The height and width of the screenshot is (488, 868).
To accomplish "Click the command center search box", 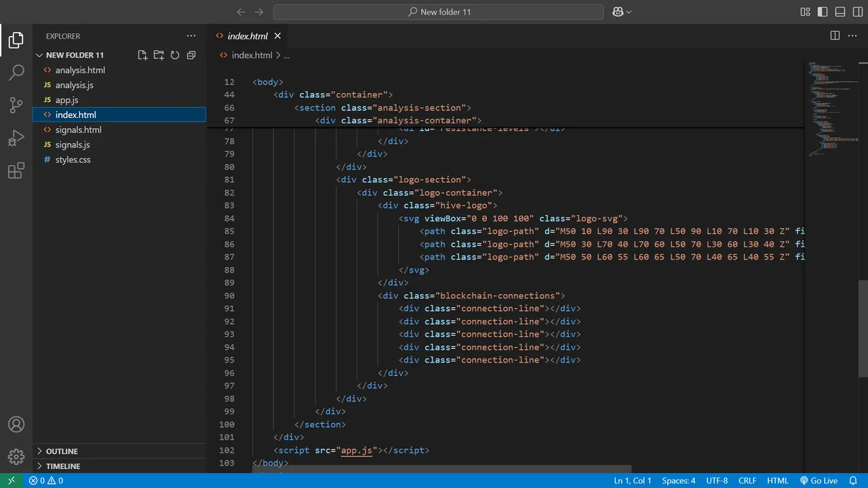I will click(x=438, y=12).
